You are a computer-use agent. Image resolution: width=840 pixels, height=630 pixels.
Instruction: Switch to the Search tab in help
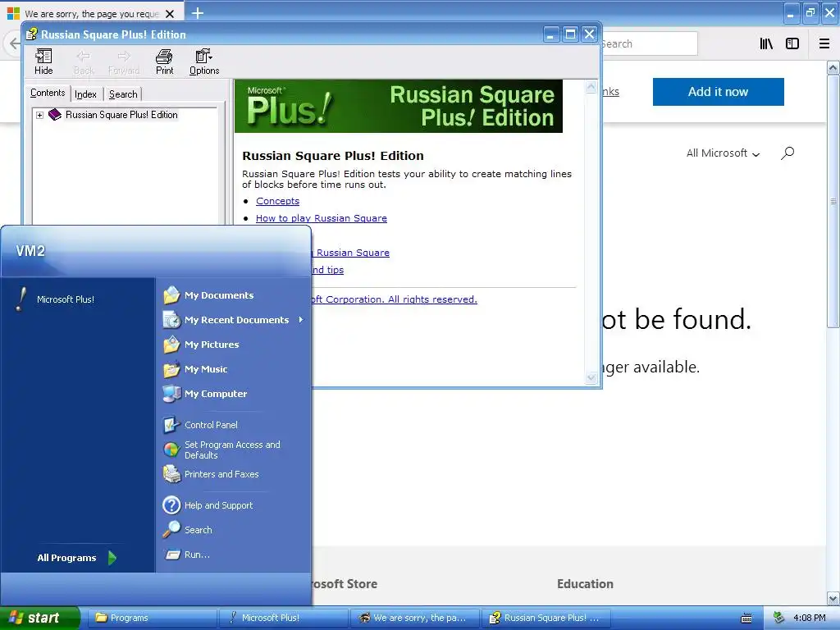coord(123,94)
